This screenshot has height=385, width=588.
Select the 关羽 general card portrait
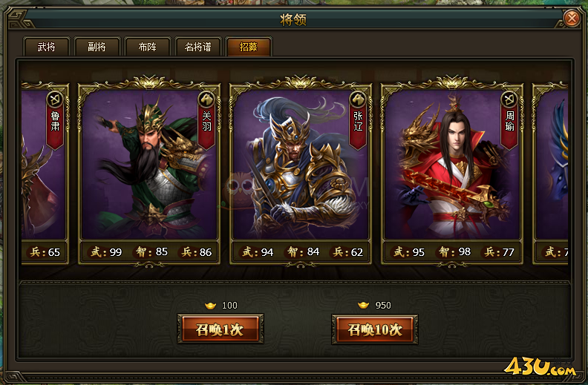tap(149, 165)
